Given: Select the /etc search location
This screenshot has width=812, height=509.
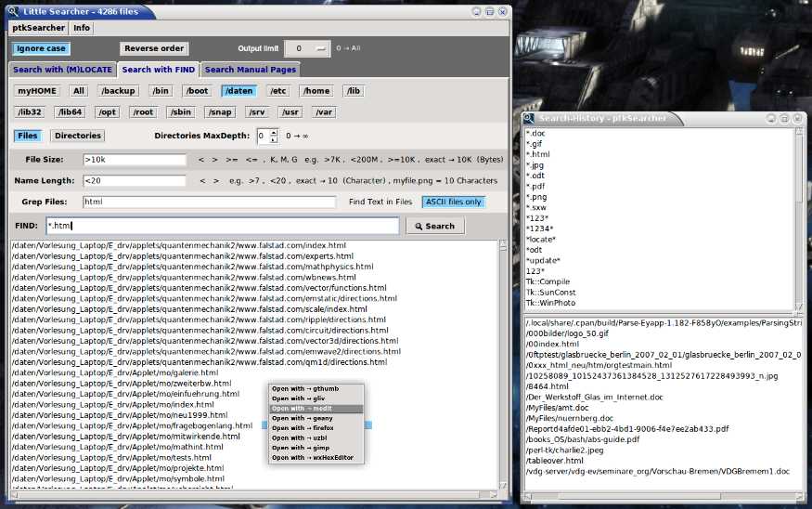Looking at the screenshot, I should [x=278, y=91].
